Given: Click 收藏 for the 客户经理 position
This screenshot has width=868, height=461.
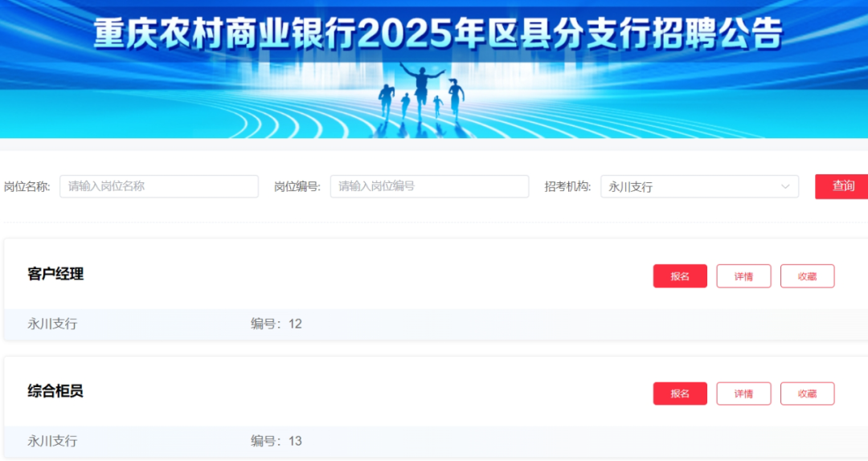Looking at the screenshot, I should tap(807, 276).
